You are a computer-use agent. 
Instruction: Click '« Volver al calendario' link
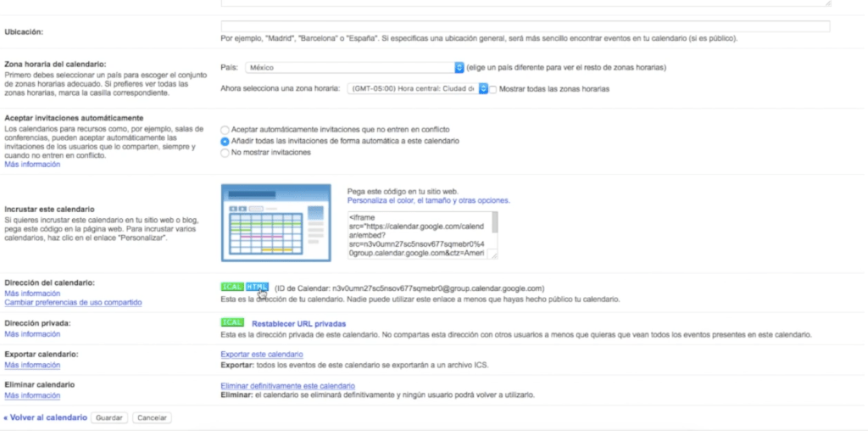click(x=45, y=417)
